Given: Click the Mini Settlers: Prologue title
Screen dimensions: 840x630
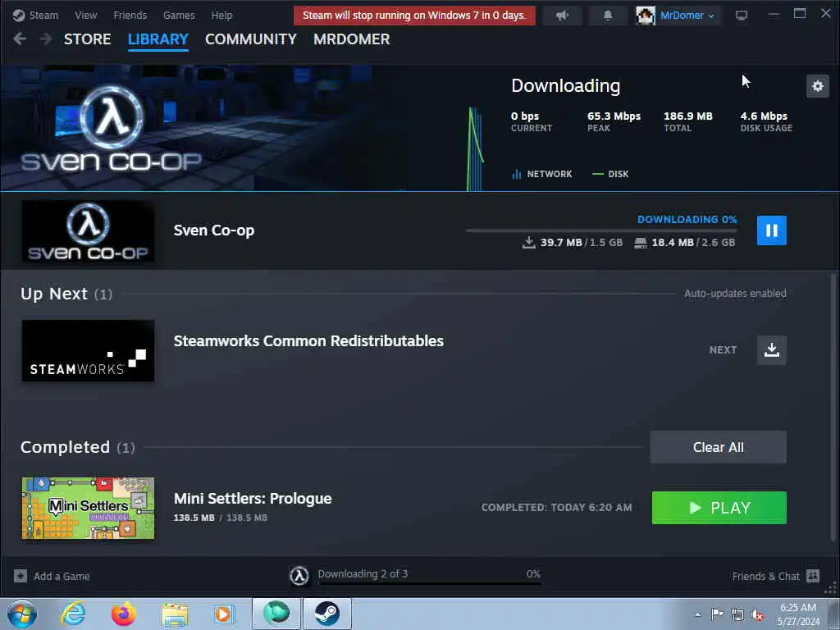Looking at the screenshot, I should (x=253, y=498).
